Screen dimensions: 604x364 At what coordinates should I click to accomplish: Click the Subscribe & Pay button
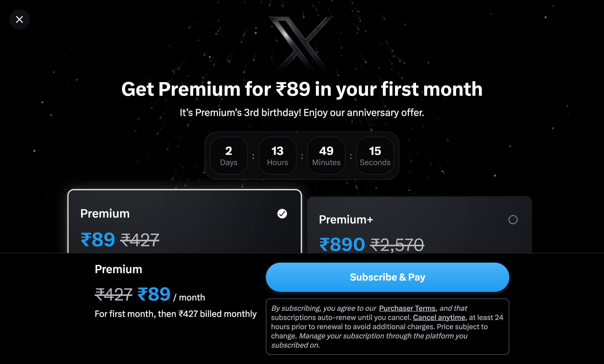pos(387,277)
